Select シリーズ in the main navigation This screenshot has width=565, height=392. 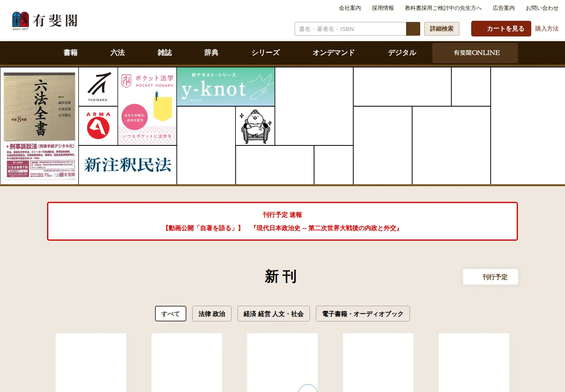tap(266, 53)
